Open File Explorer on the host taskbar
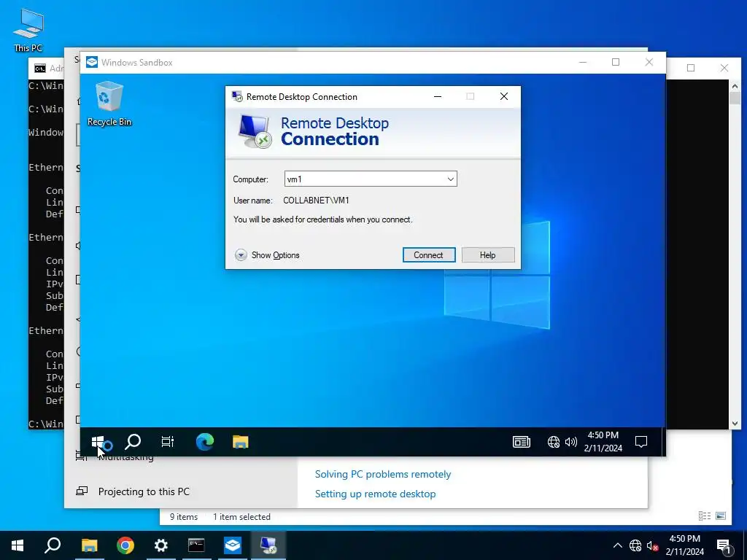Screen dimensions: 747x560 click(x=89, y=545)
